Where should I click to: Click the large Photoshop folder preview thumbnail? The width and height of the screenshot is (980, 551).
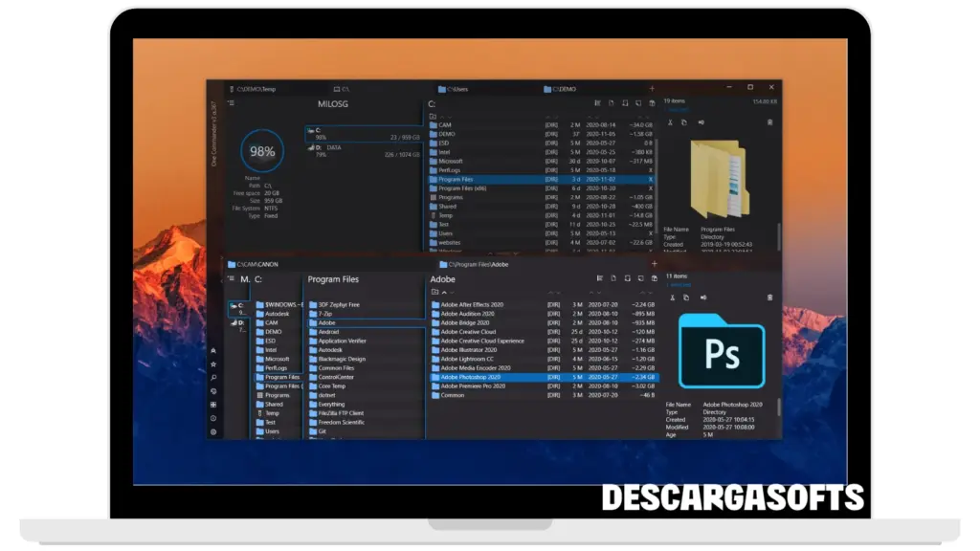[721, 350]
